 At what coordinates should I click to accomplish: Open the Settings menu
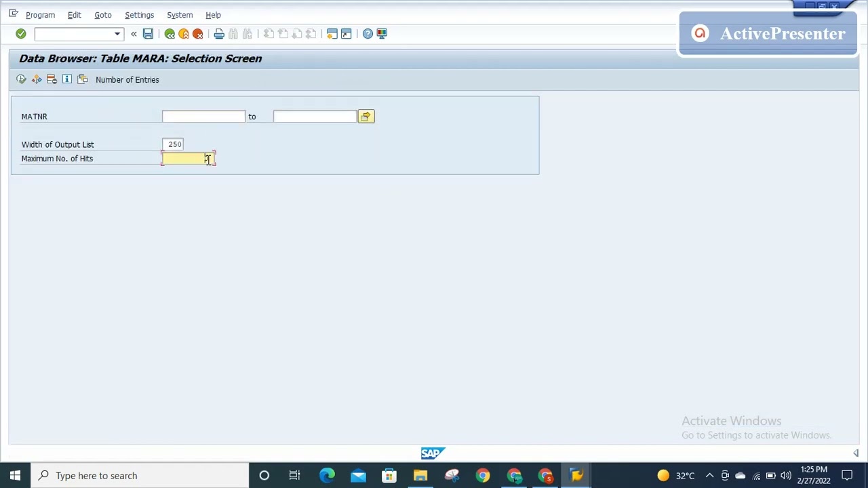click(139, 15)
